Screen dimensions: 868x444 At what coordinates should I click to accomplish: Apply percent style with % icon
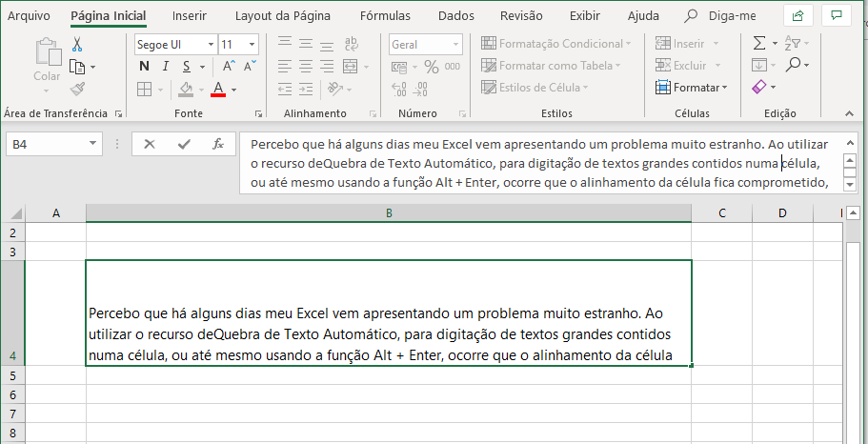point(432,67)
